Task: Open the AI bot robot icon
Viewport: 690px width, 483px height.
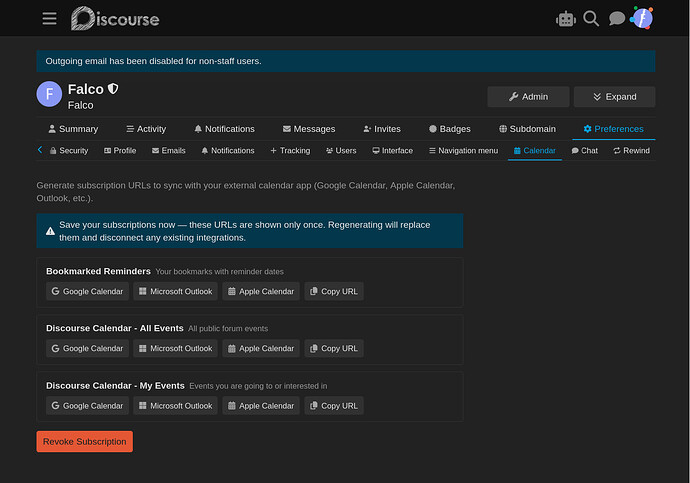Action: pos(565,19)
